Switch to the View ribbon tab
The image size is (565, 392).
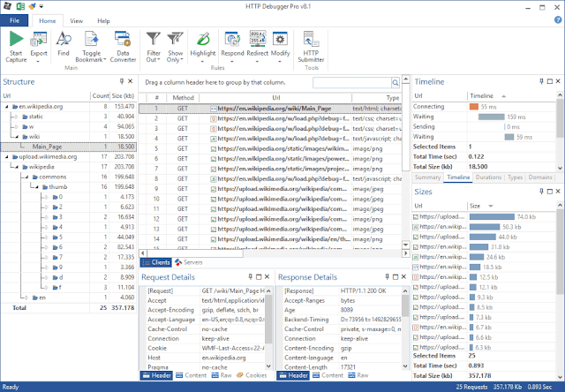pyautogui.click(x=77, y=21)
